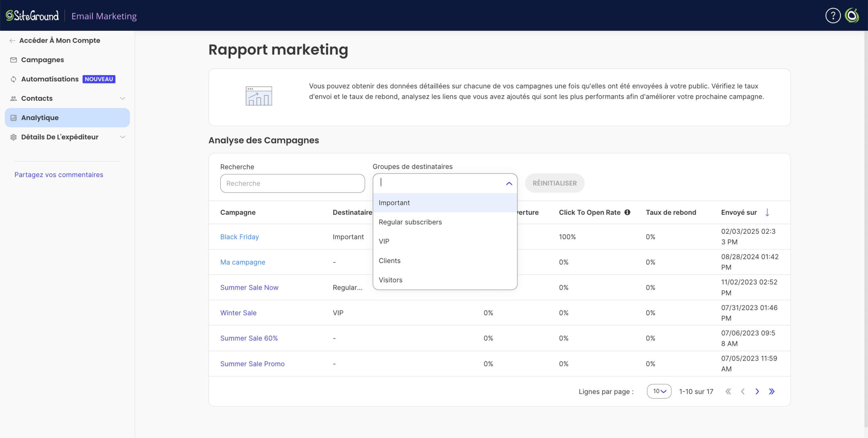Open the help question mark icon
Screen dimensions: 868x438
(x=833, y=16)
